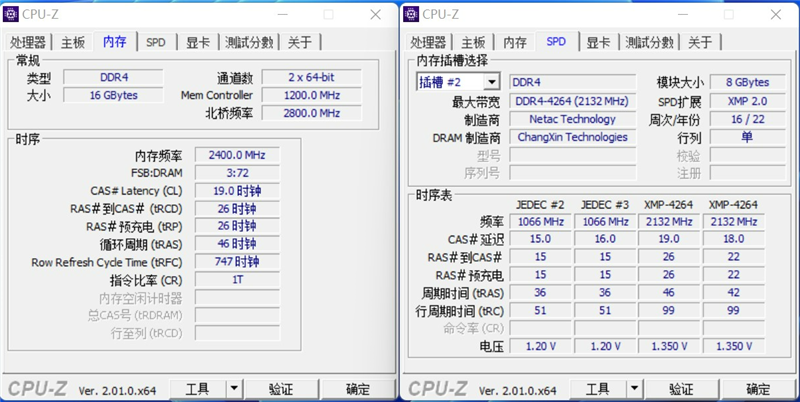Switch to 内存 tab in right window
Viewport: 800px width, 402px height.
515,42
